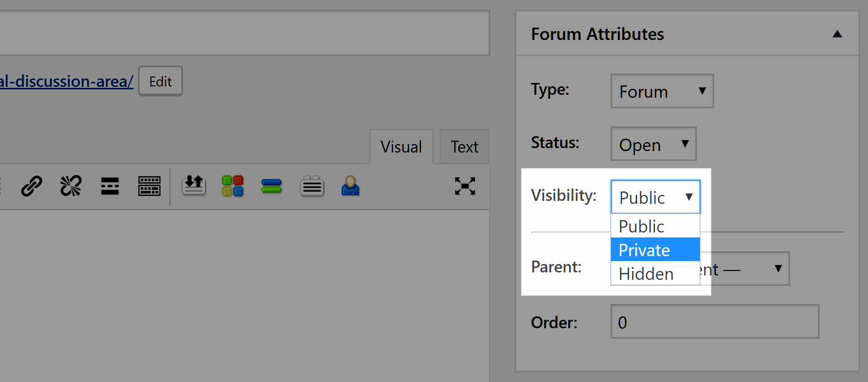Open the Type dropdown showing Forum
868x382 pixels.
(662, 91)
